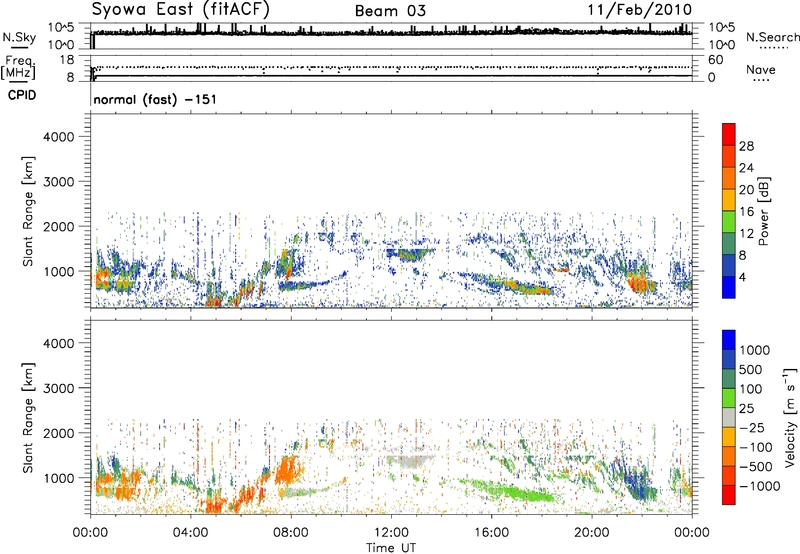Click the '08:00' time axis tick label
The height and width of the screenshot is (554, 800).
(x=291, y=533)
